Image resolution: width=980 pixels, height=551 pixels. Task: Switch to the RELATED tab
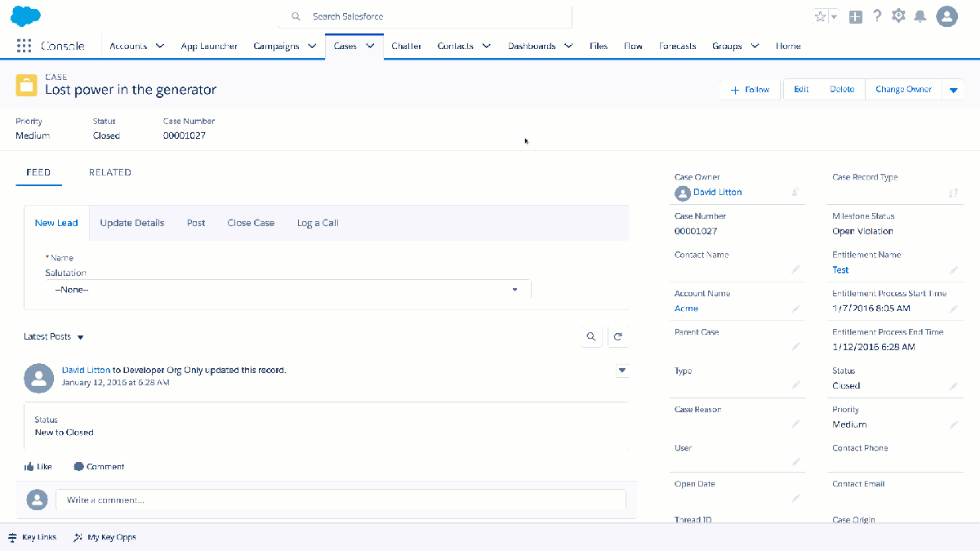(109, 172)
